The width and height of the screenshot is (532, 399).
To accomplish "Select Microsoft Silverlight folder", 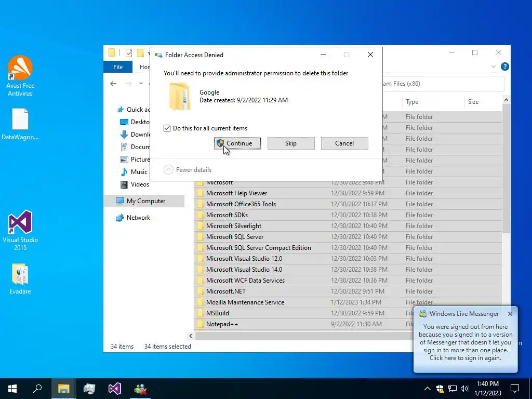I will click(348, 225).
